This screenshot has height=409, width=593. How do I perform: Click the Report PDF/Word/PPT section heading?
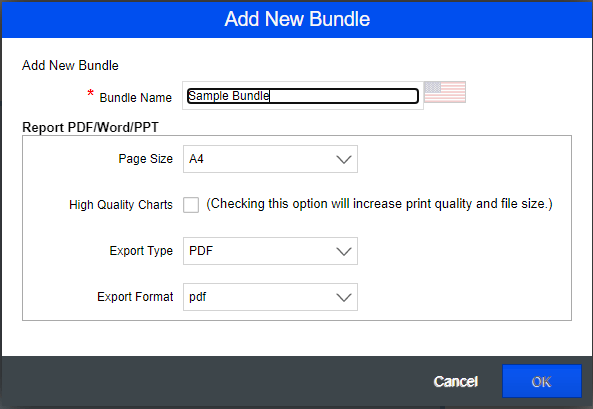click(90, 127)
